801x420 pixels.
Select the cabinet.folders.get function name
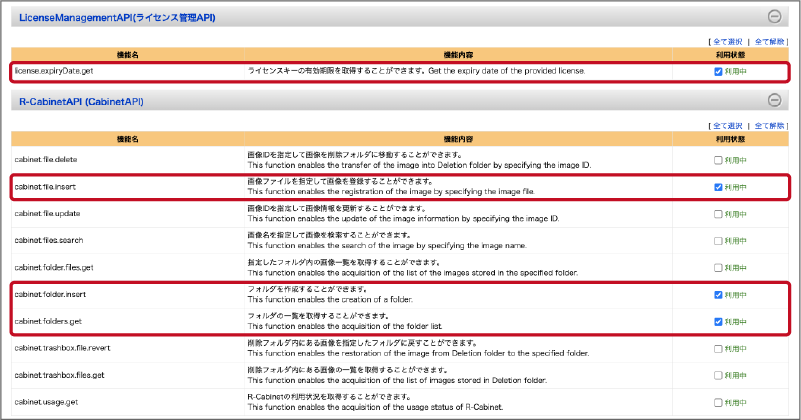tap(48, 321)
